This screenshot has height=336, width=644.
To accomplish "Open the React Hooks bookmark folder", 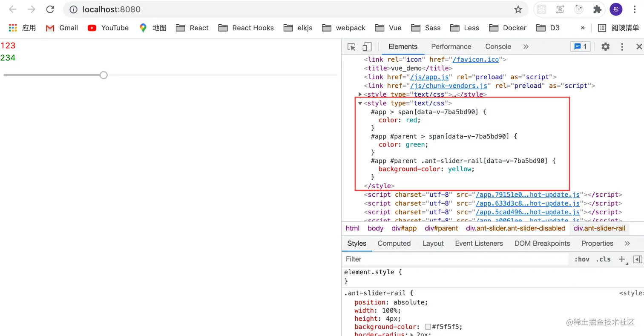I will tap(246, 28).
